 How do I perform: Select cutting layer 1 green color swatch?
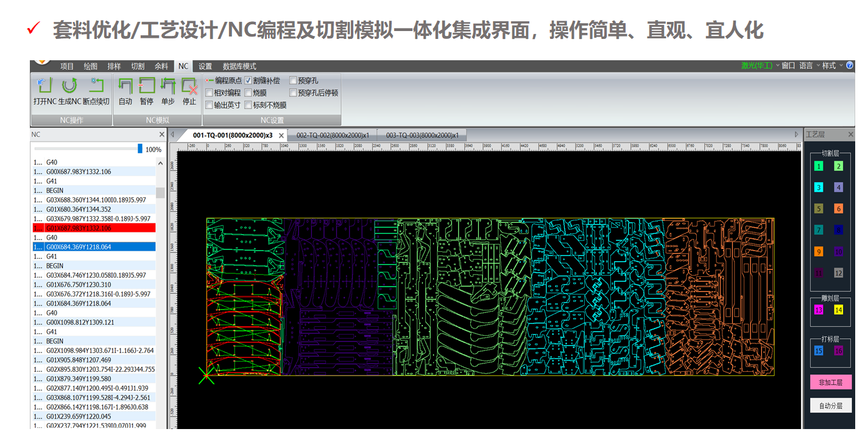coord(819,166)
